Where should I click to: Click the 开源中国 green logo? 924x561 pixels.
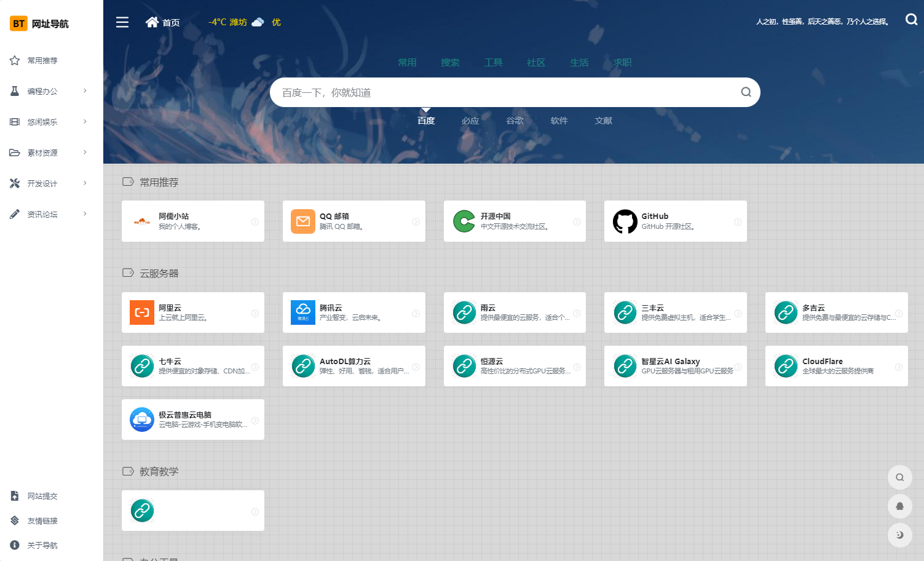pos(464,221)
